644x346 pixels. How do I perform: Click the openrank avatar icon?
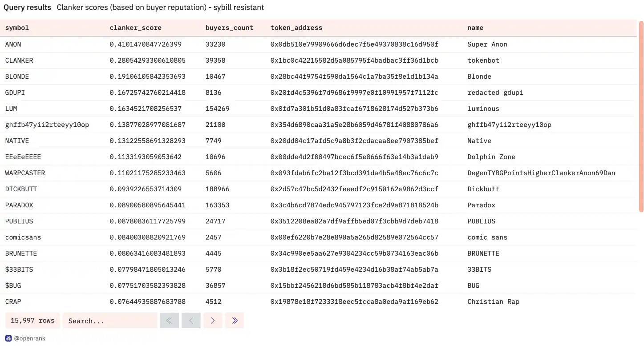[8, 338]
